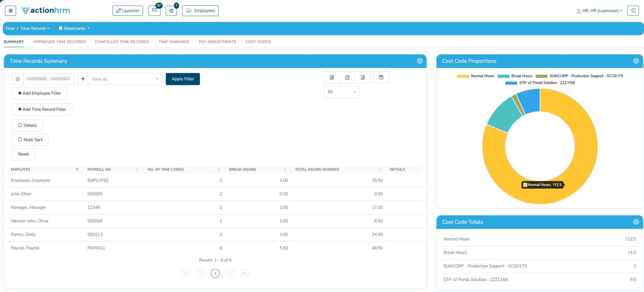The height and width of the screenshot is (292, 644).
Task: Enable the Multi Sort checkbox
Action: [x=20, y=140]
